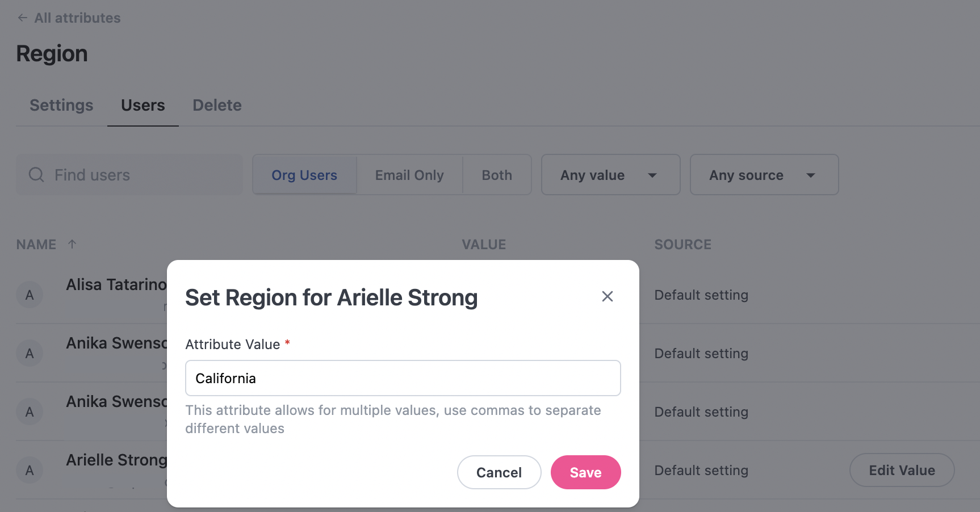
Task: Click the name sort arrow icon
Action: pos(72,244)
